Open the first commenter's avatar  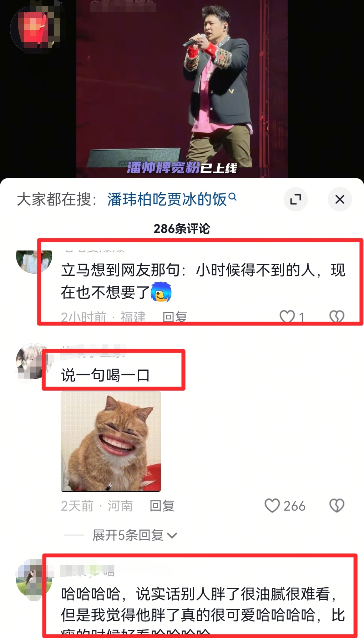pos(34,258)
